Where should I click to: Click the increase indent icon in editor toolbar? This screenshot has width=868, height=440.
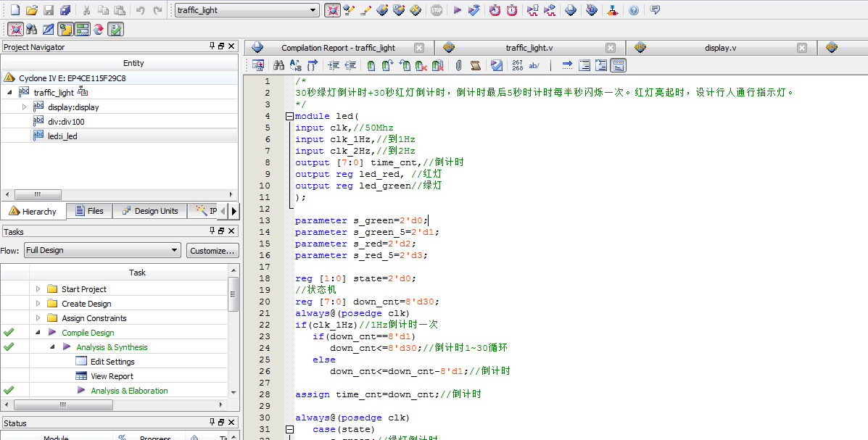333,65
